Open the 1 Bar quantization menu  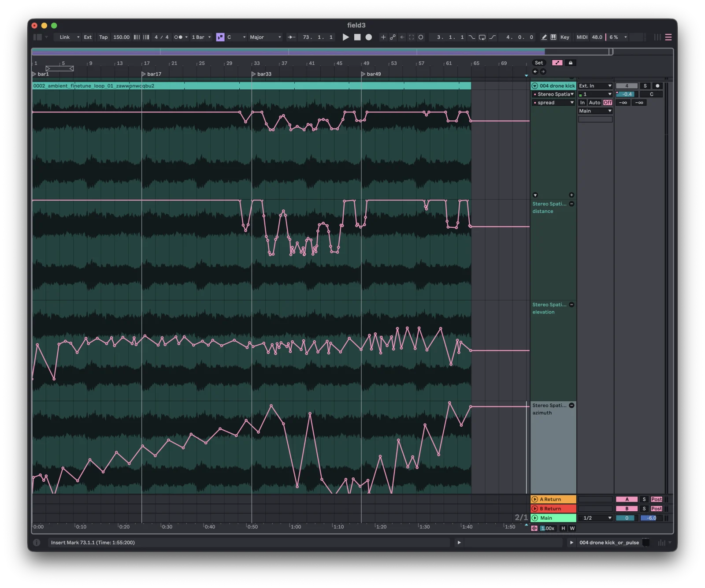(x=201, y=37)
